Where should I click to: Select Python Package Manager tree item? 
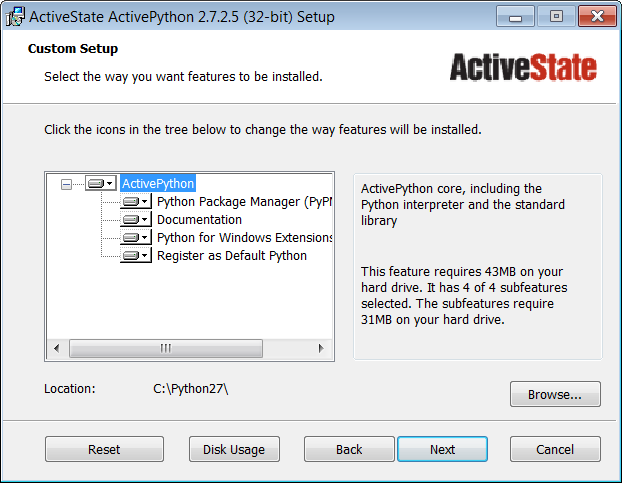point(243,202)
